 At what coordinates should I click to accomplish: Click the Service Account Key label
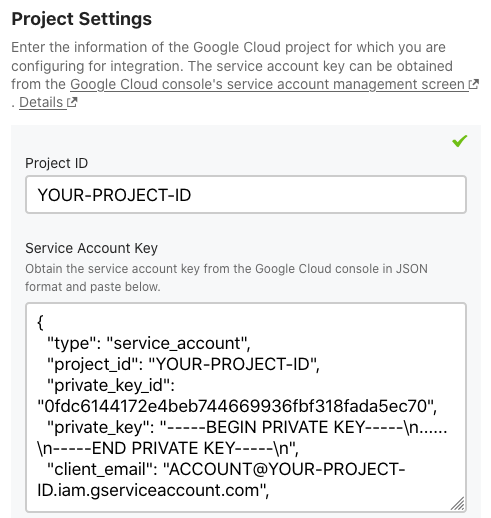click(91, 248)
